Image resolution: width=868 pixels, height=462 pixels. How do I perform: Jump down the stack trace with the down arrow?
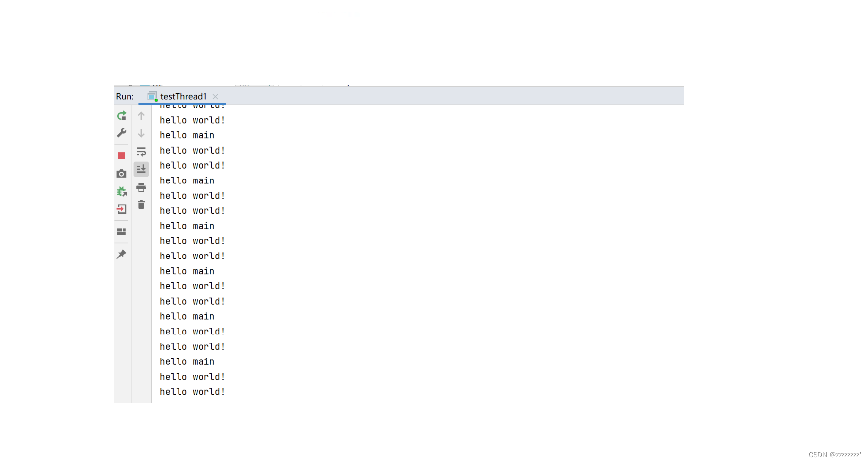pos(141,133)
